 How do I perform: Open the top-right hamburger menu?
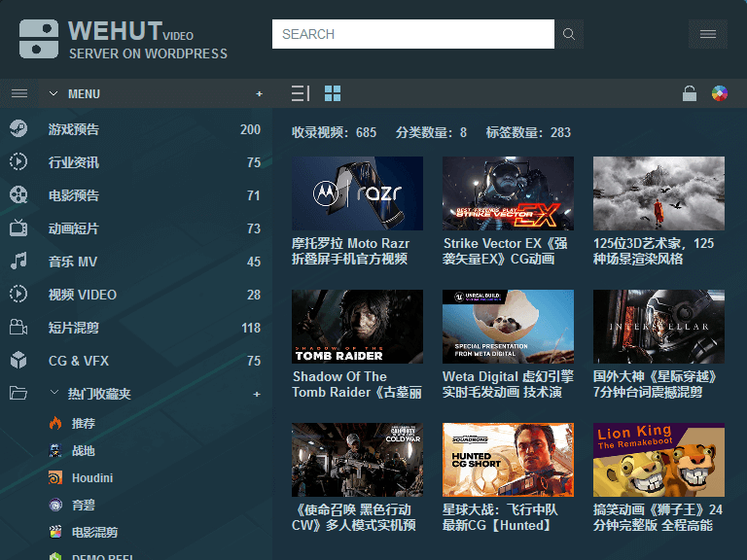pyautogui.click(x=707, y=34)
